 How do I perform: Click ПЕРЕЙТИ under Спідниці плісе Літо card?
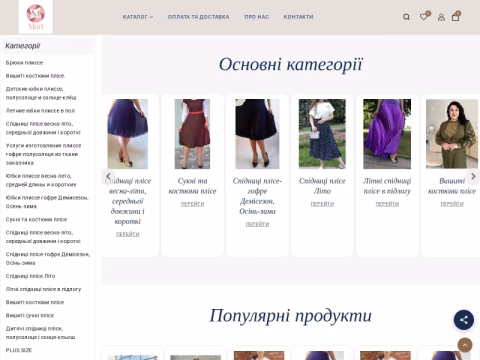click(x=322, y=204)
